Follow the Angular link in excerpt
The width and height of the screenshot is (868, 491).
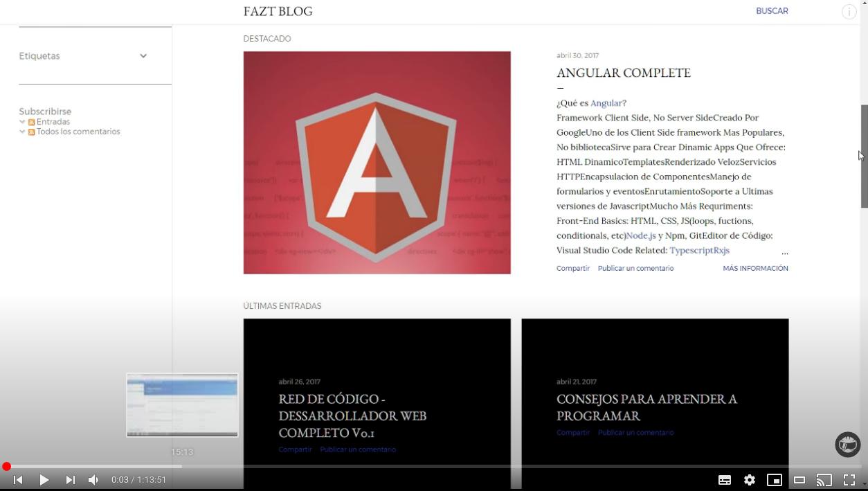[606, 103]
